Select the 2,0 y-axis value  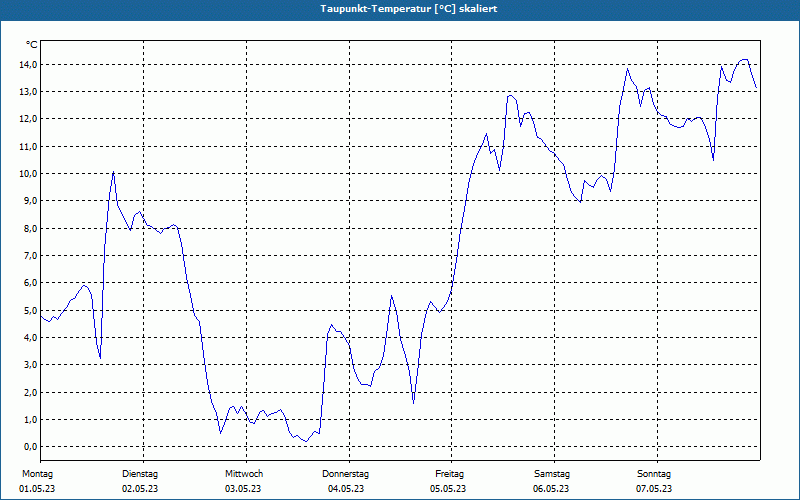pyautogui.click(x=30, y=392)
